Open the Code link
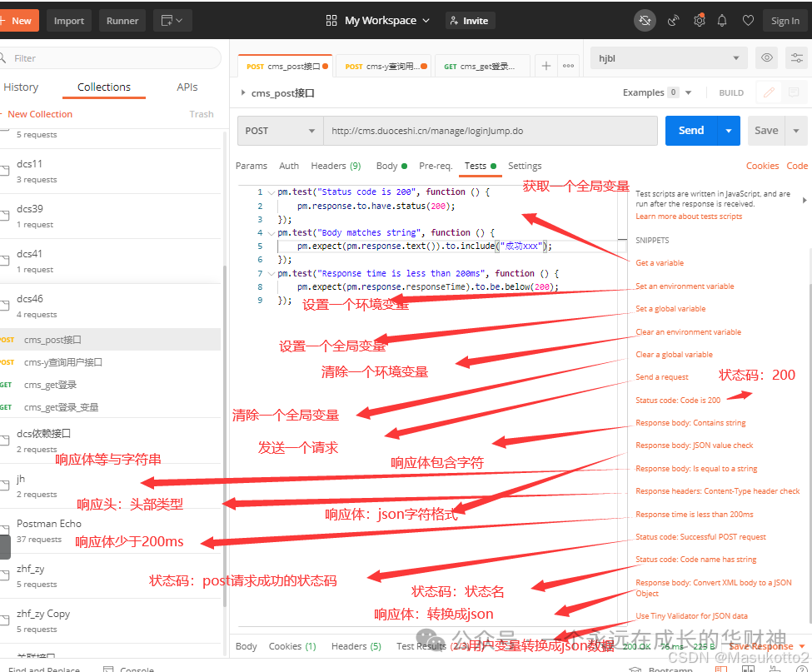 point(797,166)
